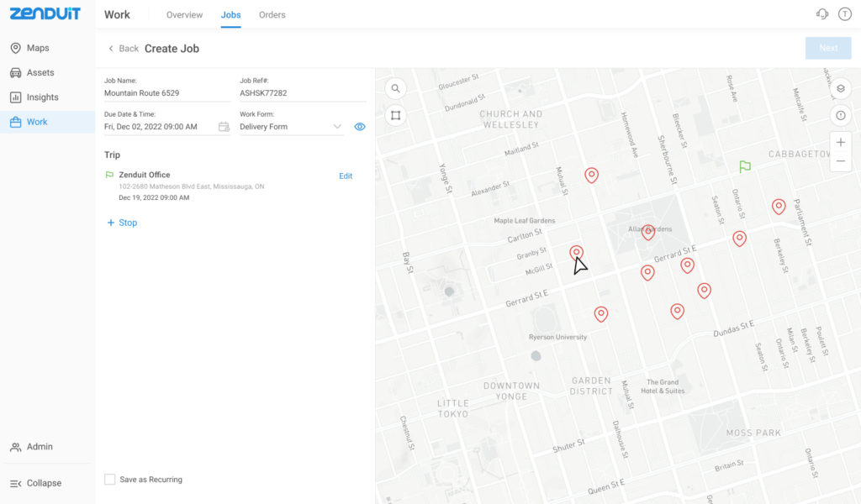Zoom in on the map
The image size is (861, 504).
840,143
